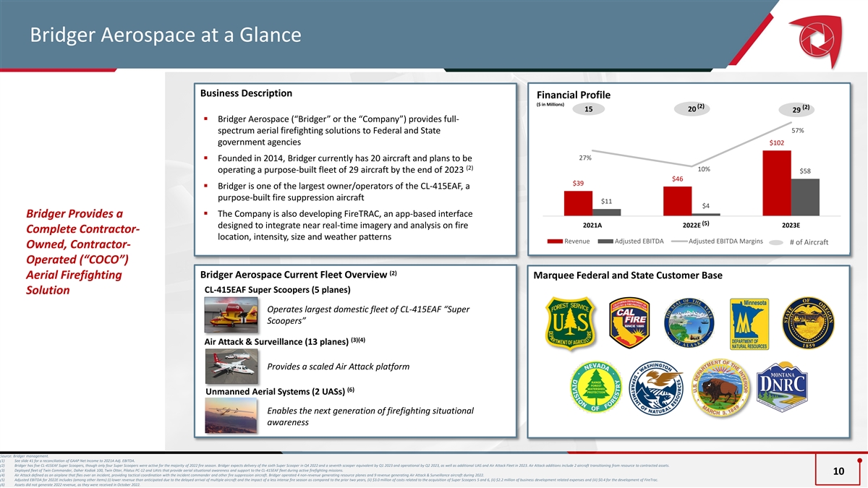The height and width of the screenshot is (488, 868).
Task: Click the '29' aircraft count oval
Action: (x=795, y=109)
